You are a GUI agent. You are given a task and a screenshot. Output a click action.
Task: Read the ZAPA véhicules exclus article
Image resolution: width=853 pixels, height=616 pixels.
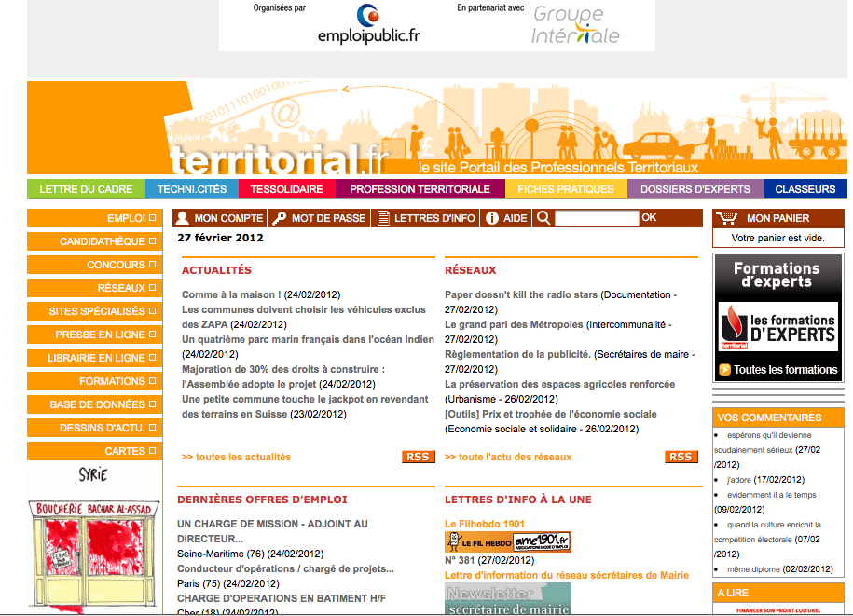click(x=304, y=317)
